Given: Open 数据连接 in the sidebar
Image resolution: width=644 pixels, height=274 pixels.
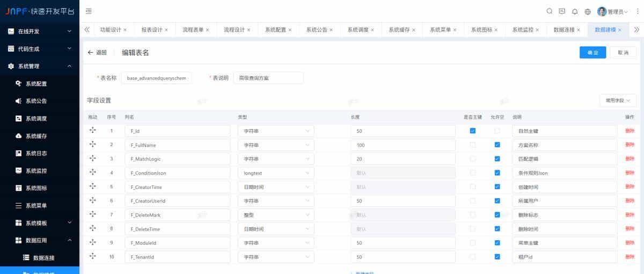Looking at the screenshot, I should click(x=40, y=258).
